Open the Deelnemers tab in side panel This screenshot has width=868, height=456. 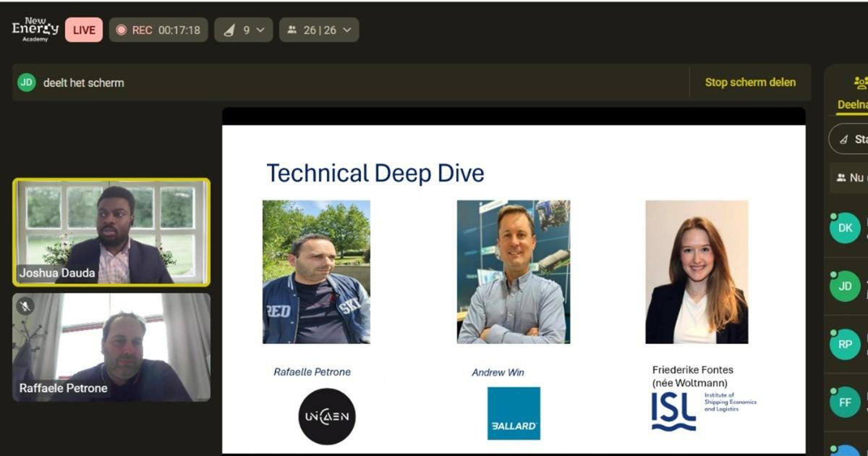point(852,104)
